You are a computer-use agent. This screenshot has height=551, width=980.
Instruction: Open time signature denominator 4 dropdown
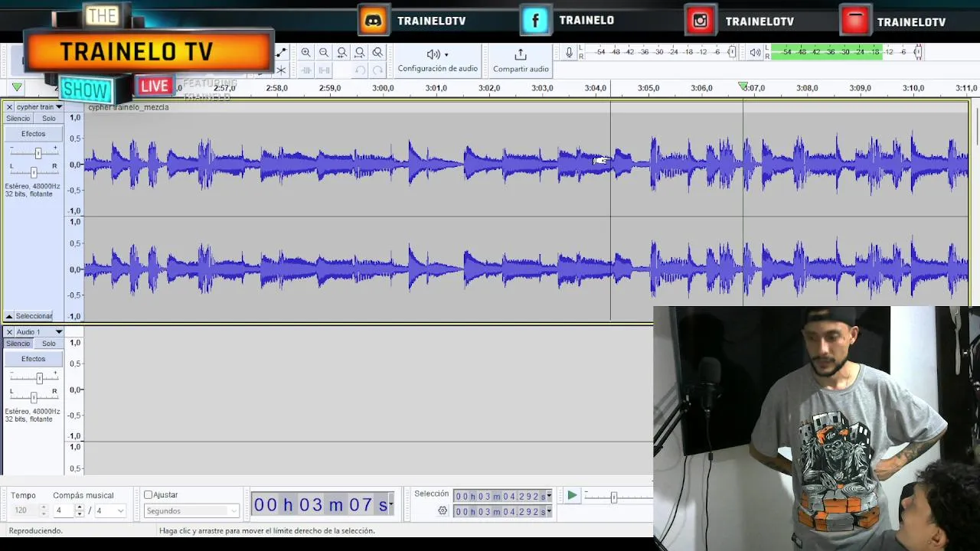110,510
